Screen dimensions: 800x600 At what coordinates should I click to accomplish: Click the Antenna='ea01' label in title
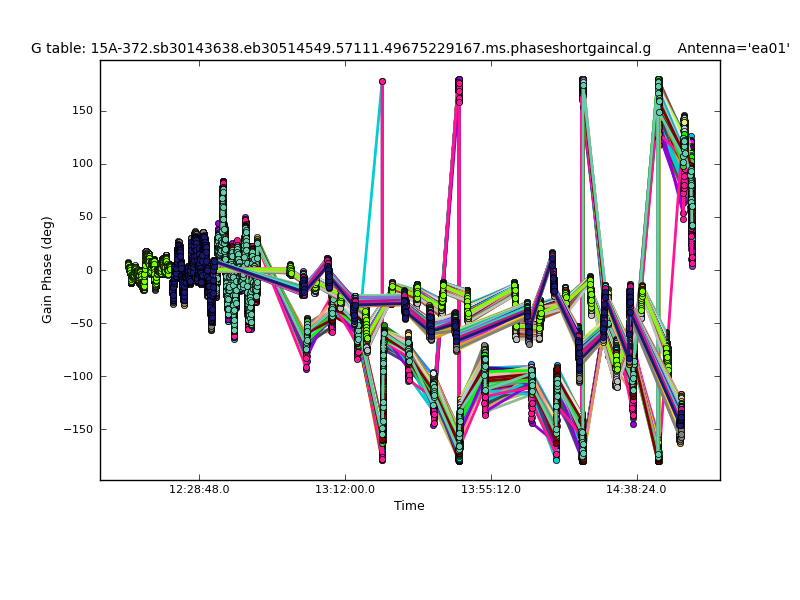pos(733,48)
